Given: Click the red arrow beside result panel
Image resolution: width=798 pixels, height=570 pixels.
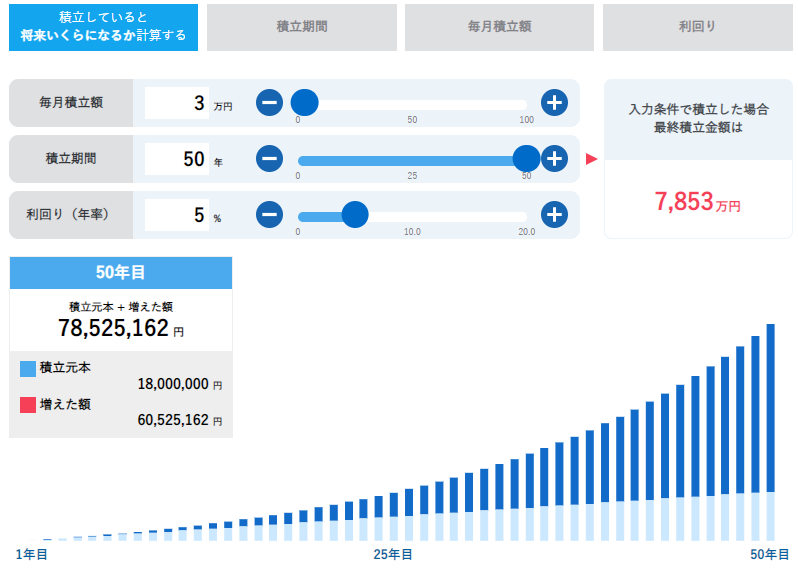Looking at the screenshot, I should click(591, 159).
